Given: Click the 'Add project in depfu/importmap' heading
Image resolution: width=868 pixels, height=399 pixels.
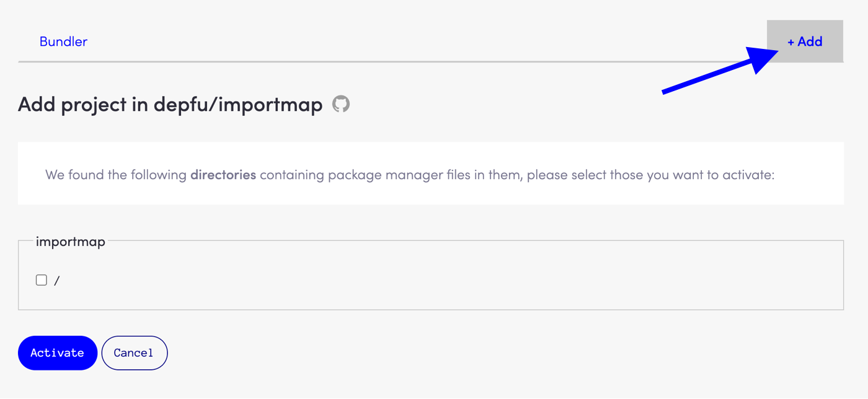Looking at the screenshot, I should (170, 104).
